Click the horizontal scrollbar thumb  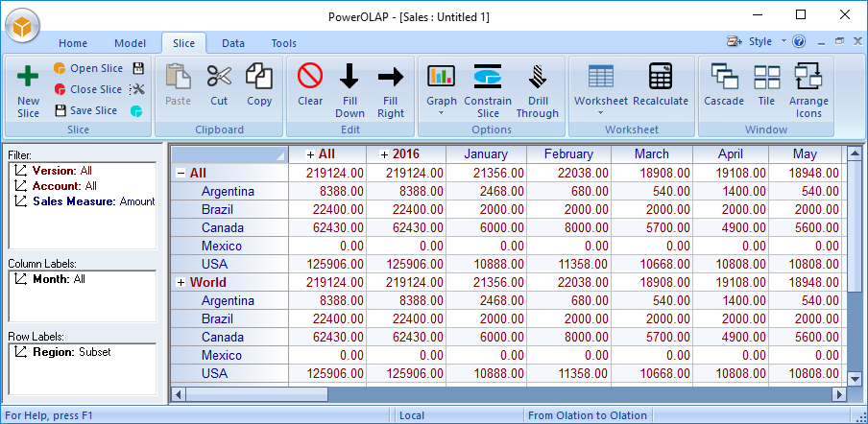[x=257, y=394]
